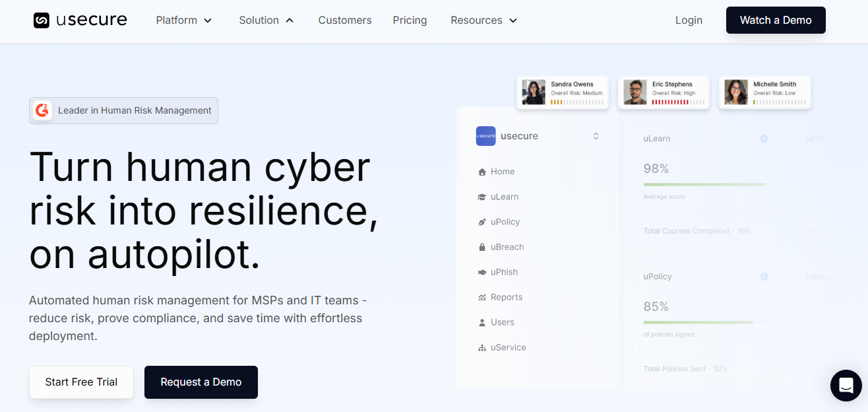Collapse the Solution dropdown menu

tap(266, 20)
